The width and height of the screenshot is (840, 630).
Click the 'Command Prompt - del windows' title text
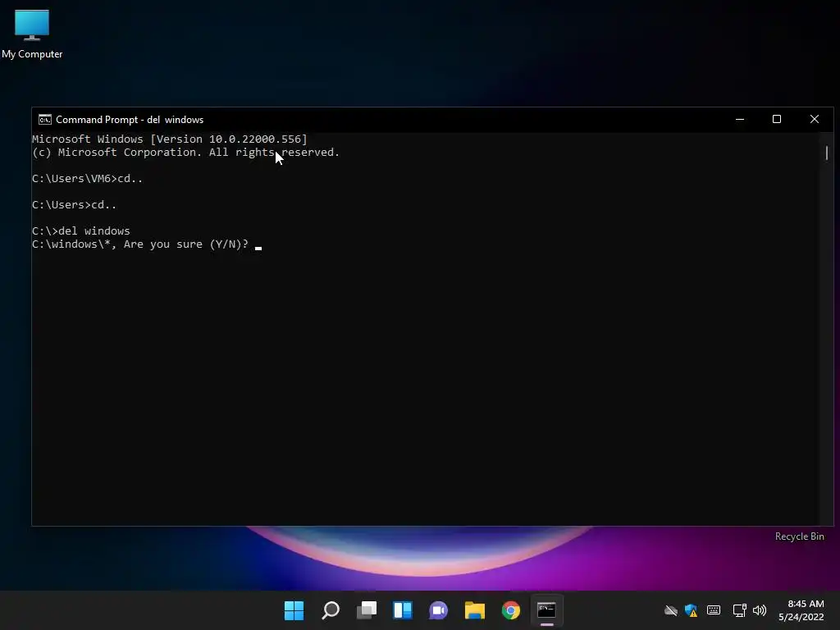130,120
